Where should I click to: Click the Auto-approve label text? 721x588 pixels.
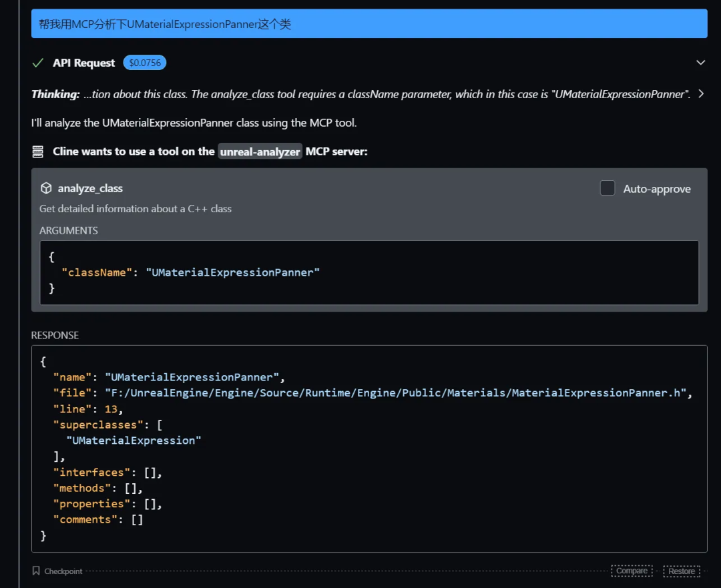pyautogui.click(x=657, y=189)
